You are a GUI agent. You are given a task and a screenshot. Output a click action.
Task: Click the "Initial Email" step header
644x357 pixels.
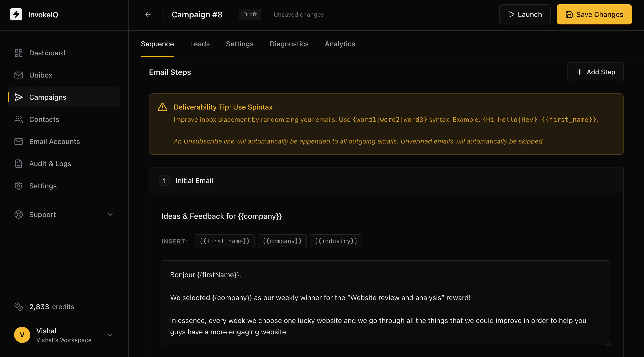(x=194, y=181)
